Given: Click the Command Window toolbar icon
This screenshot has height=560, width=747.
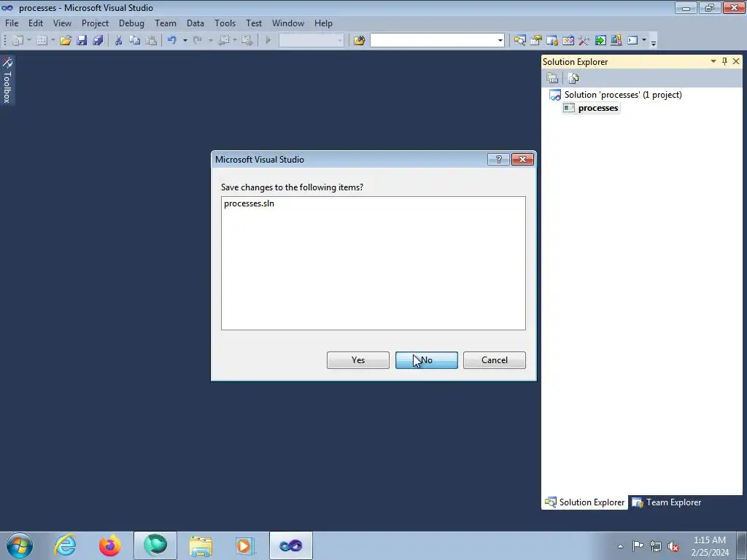Looking at the screenshot, I should (632, 41).
